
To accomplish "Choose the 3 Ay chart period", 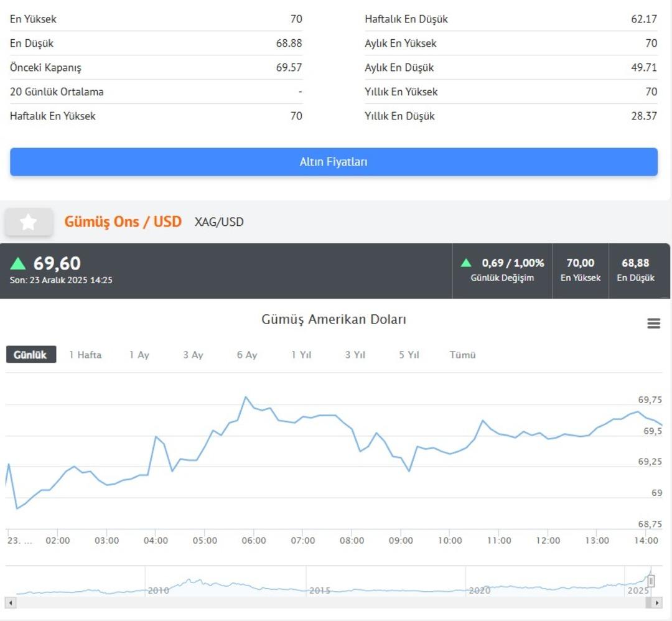I will pyautogui.click(x=193, y=355).
